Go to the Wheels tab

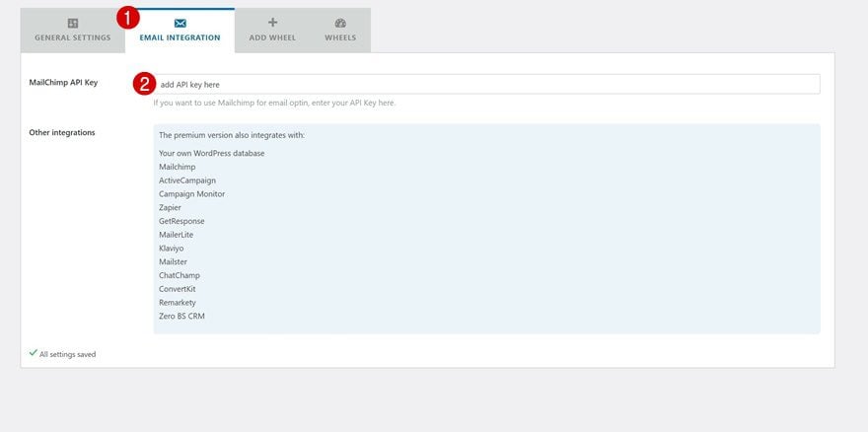pos(340,31)
